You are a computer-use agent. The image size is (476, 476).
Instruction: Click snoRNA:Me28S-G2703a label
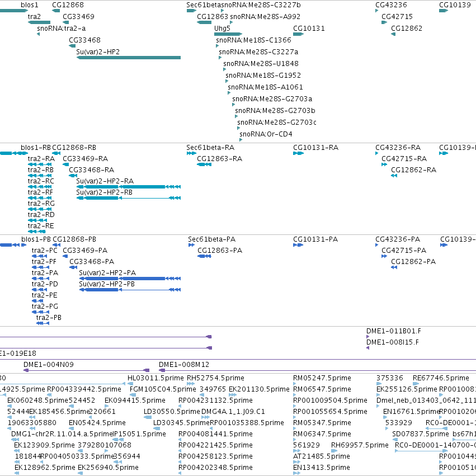point(272,99)
